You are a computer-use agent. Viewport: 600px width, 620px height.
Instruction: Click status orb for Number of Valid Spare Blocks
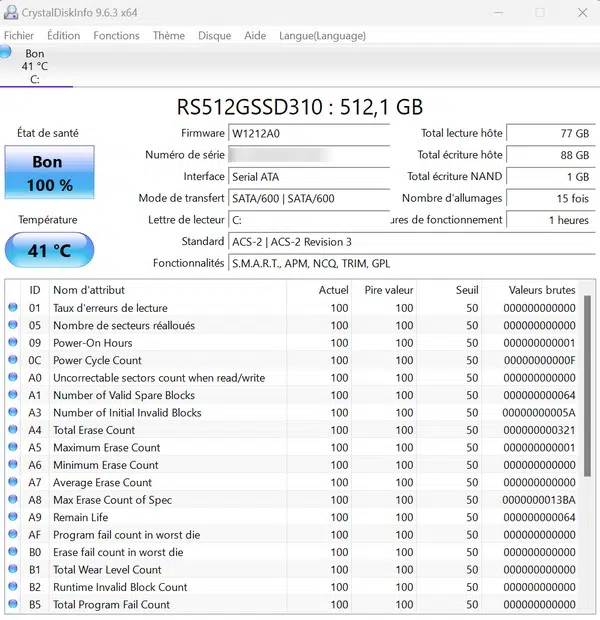click(13, 395)
